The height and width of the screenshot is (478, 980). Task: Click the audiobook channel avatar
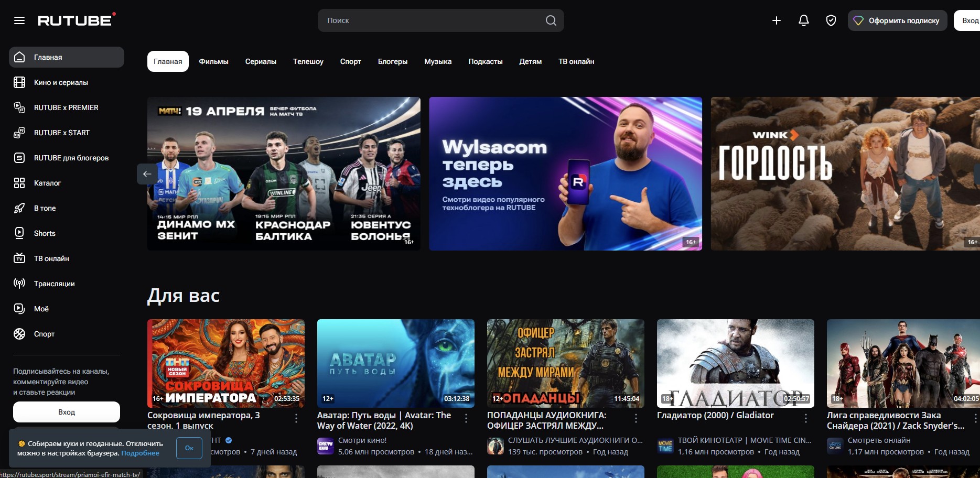pos(496,446)
